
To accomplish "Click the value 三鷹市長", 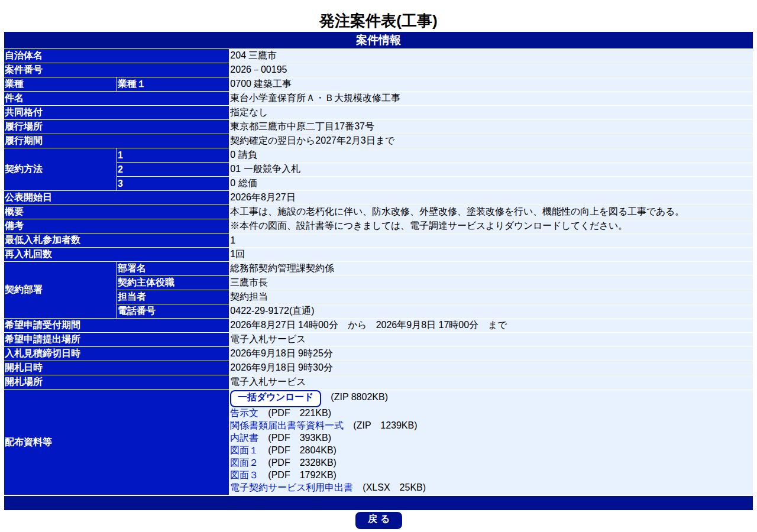I will coord(249,283).
